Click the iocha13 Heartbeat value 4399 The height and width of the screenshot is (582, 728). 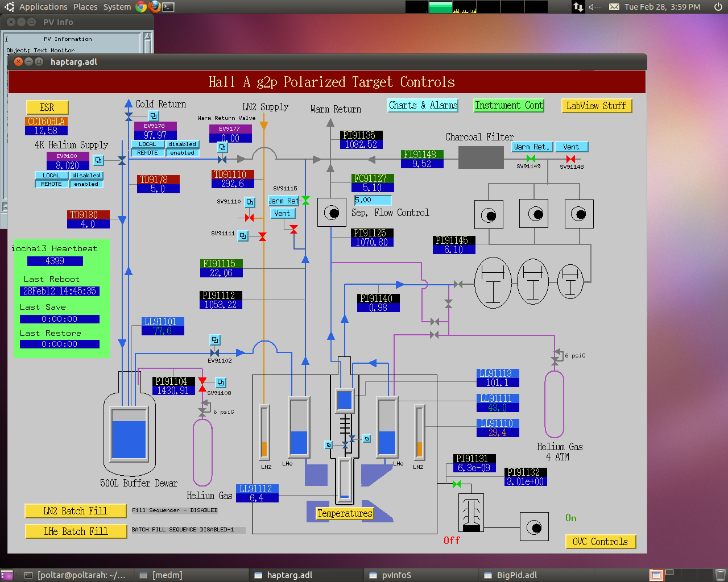pos(55,261)
